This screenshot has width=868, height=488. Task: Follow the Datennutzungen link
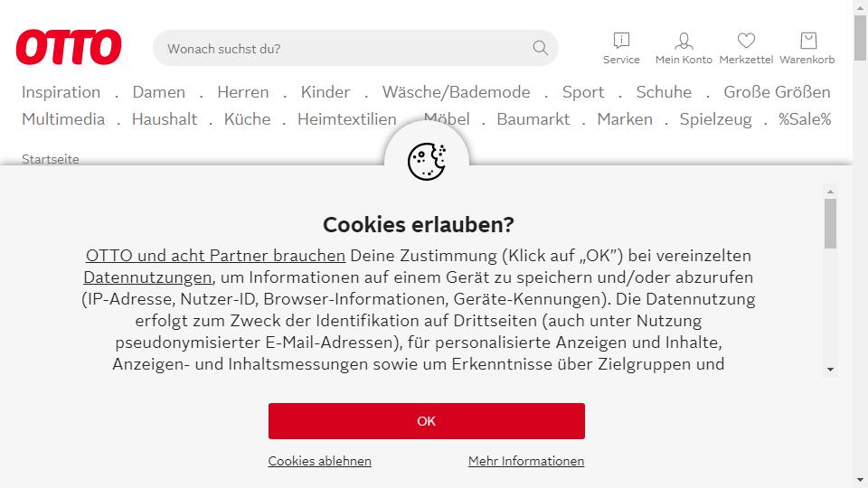tap(147, 277)
